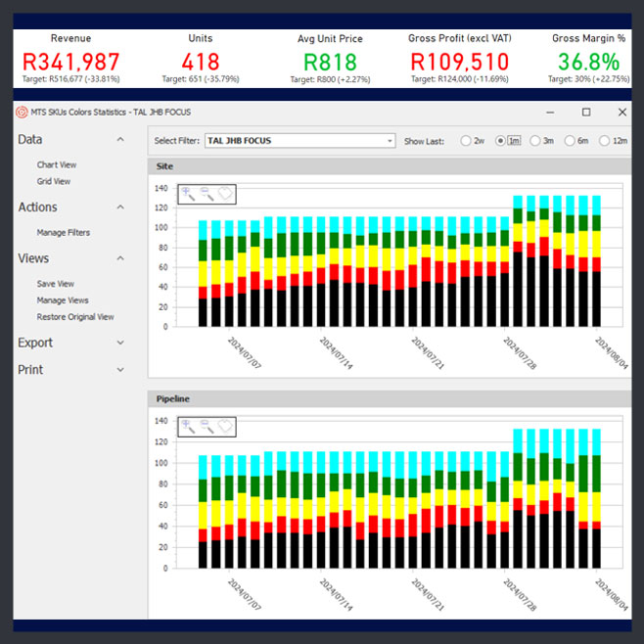Click the pan hand icon on Site chart
The height and width of the screenshot is (644, 644).
click(225, 194)
